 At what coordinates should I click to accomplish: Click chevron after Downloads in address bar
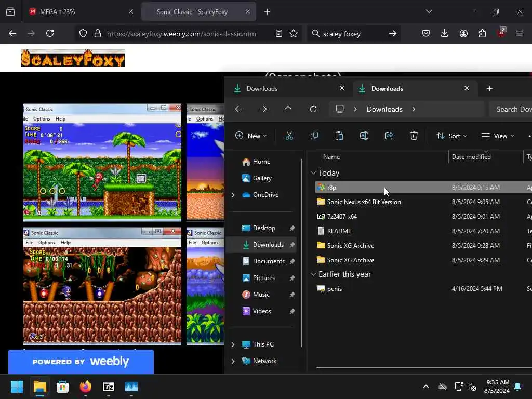414,109
